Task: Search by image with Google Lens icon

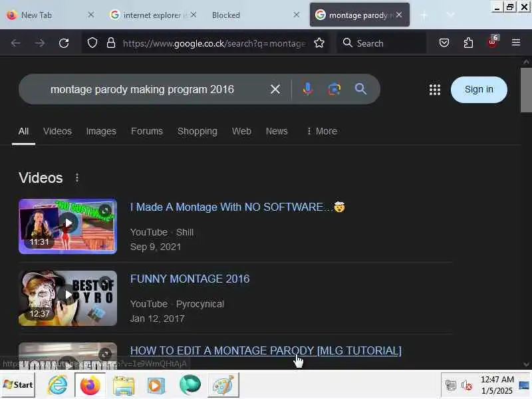Action: click(x=334, y=89)
